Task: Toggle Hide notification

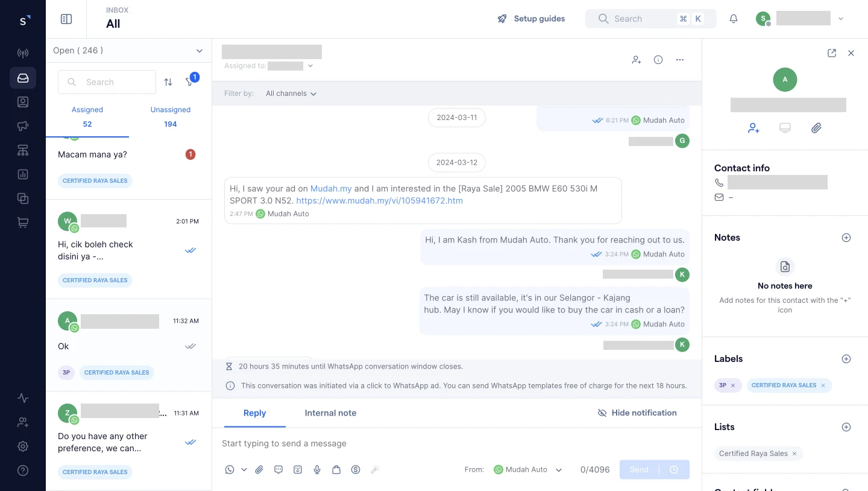Action: tap(637, 413)
